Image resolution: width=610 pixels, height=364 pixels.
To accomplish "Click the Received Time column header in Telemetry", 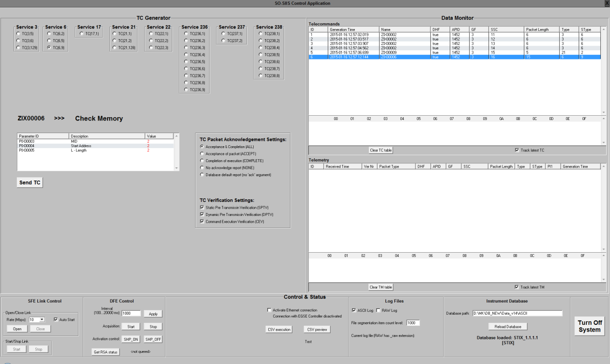I will tap(343, 167).
